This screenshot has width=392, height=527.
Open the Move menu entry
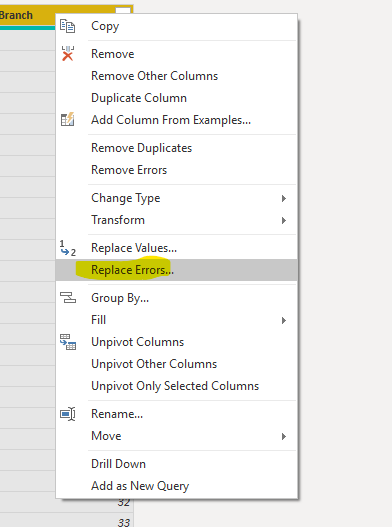tap(177, 436)
